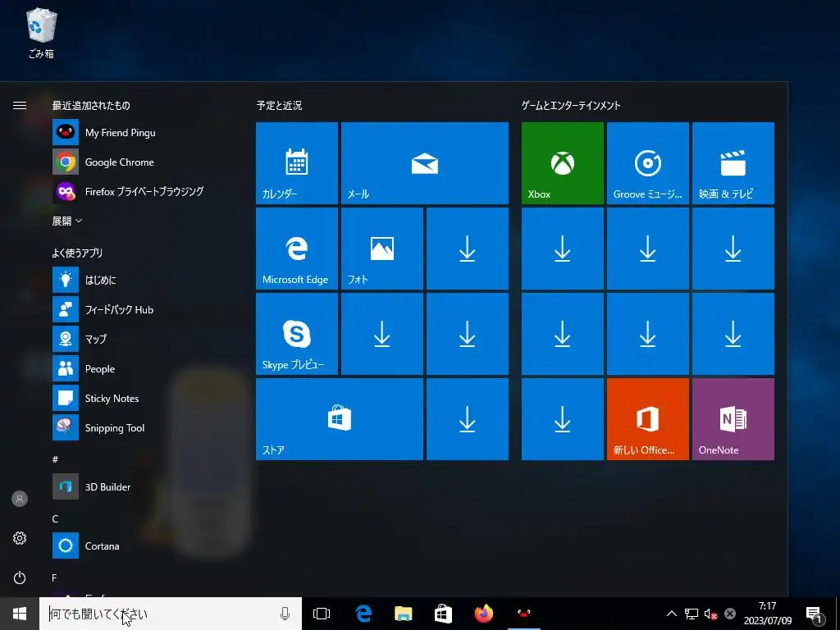The image size is (840, 630).
Task: Open Cortana from the app list
Action: click(143, 546)
